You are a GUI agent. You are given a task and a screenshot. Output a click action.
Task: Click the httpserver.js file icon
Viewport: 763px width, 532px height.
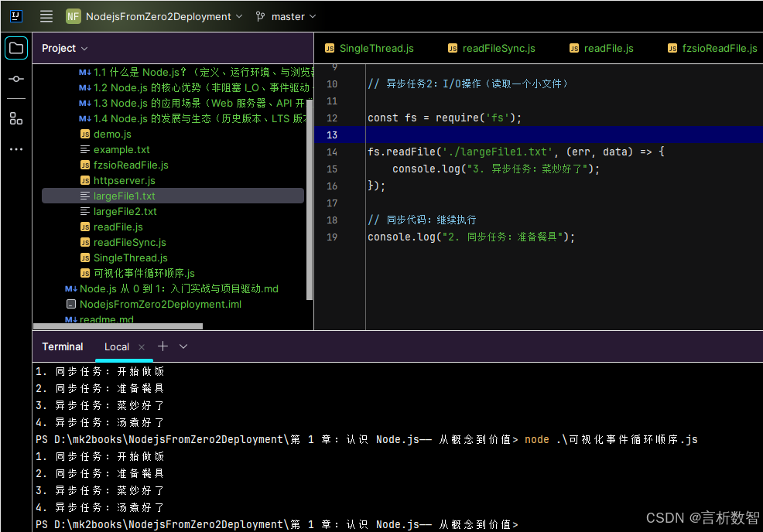[x=85, y=180]
